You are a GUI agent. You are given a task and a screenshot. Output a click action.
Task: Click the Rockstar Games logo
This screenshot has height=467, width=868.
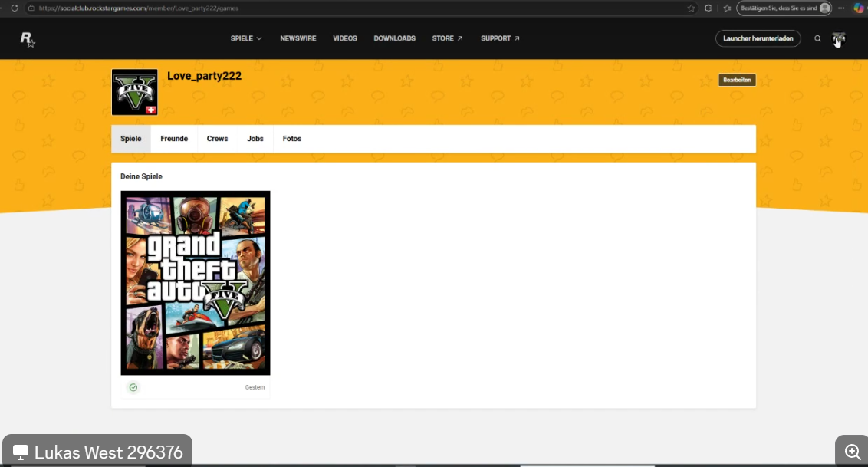(27, 39)
